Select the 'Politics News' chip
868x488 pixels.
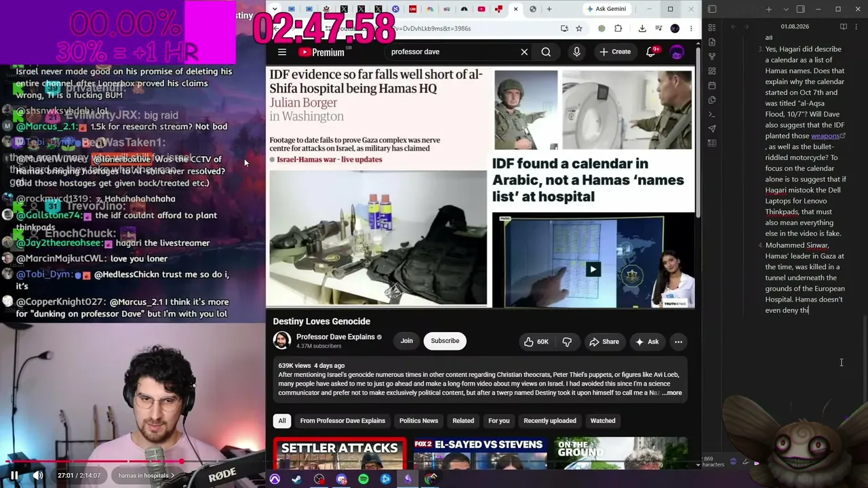[418, 421]
